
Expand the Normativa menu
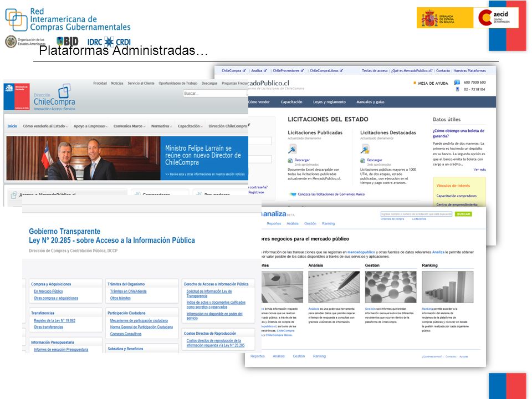pyautogui.click(x=161, y=126)
